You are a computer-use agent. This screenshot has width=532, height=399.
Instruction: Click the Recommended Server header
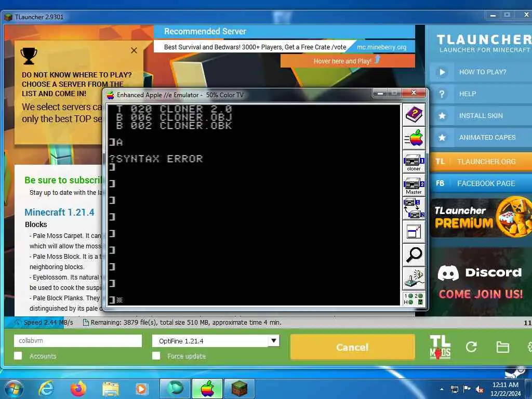[205, 32]
